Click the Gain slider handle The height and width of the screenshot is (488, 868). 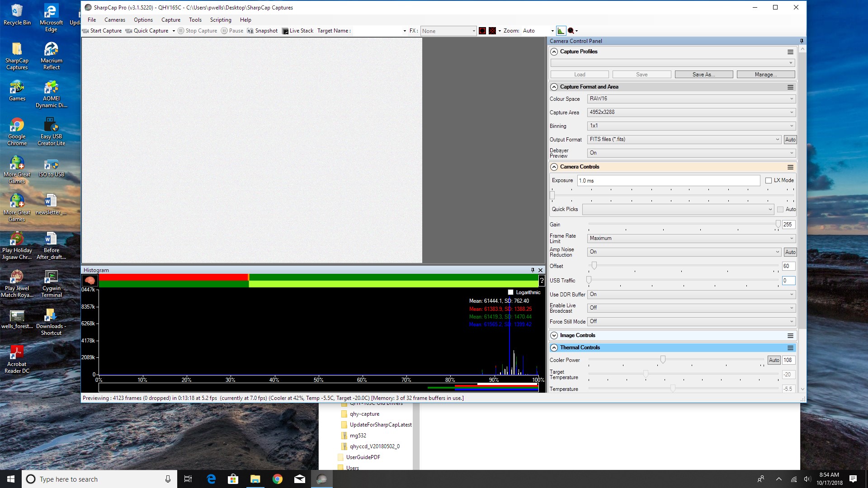(778, 224)
